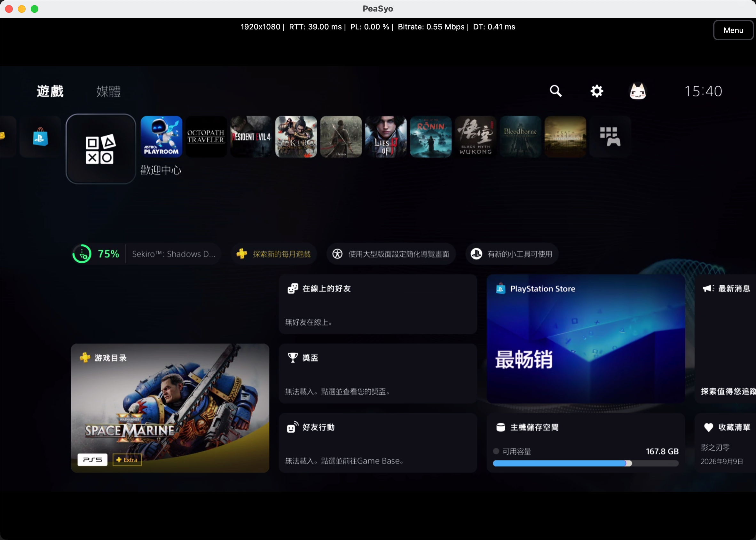The width and height of the screenshot is (756, 540).
Task: Select the Black Myth Wukong game tile
Action: point(476,137)
